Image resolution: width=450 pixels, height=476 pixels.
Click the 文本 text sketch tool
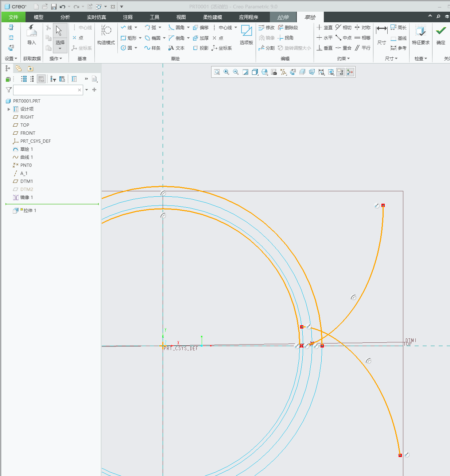click(176, 48)
